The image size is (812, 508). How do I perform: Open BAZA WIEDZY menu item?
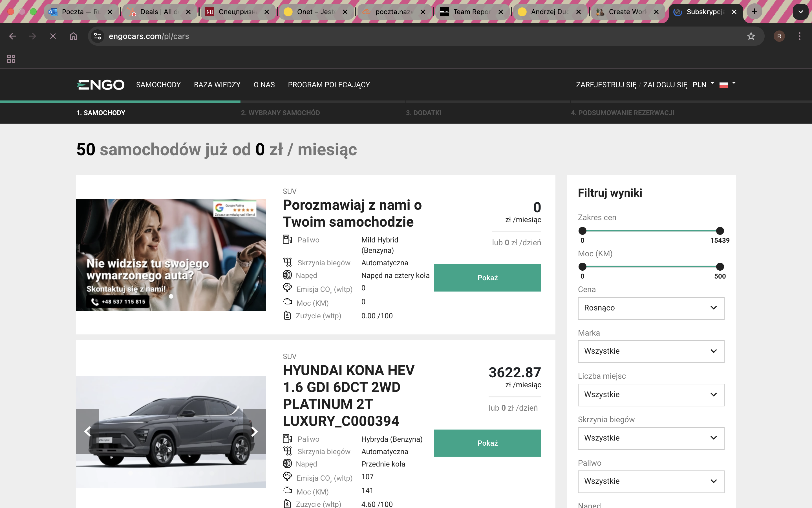[x=217, y=85]
